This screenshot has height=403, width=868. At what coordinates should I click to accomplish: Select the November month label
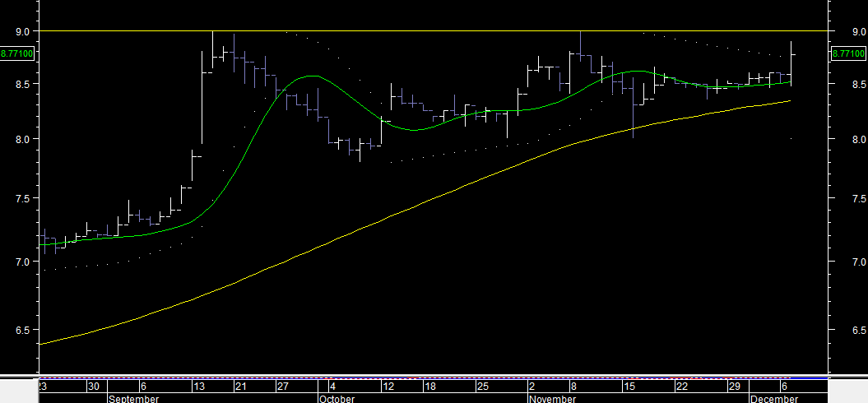click(x=552, y=399)
